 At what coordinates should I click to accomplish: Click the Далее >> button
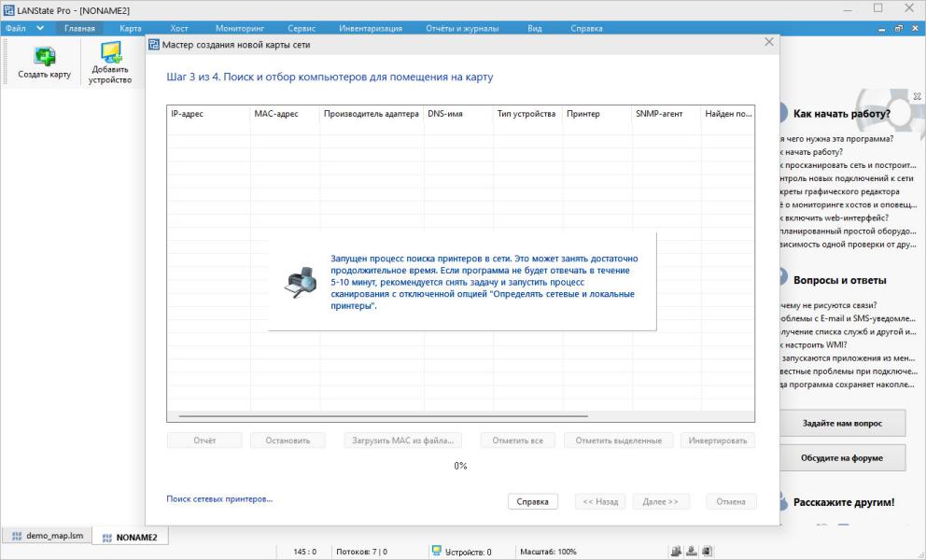click(660, 501)
